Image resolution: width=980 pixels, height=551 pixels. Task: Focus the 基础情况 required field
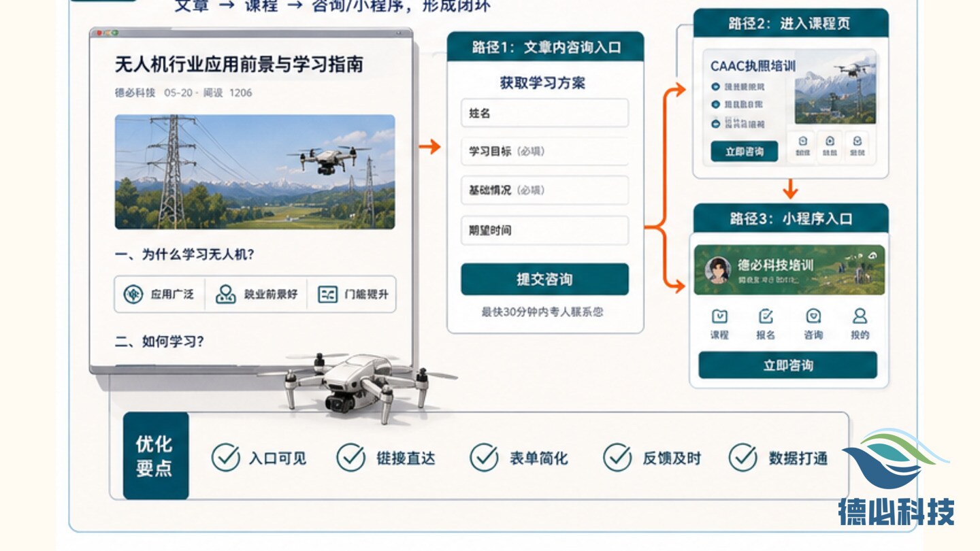[x=544, y=190]
